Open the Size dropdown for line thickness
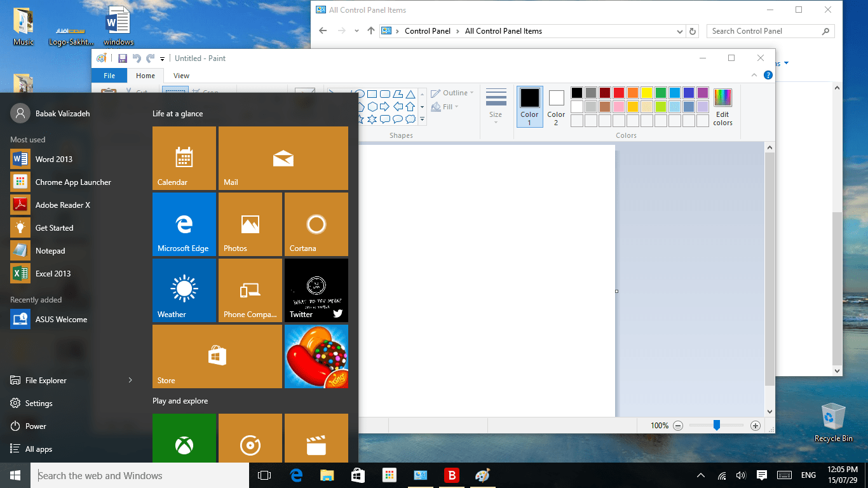The height and width of the screenshot is (488, 868). [496, 107]
